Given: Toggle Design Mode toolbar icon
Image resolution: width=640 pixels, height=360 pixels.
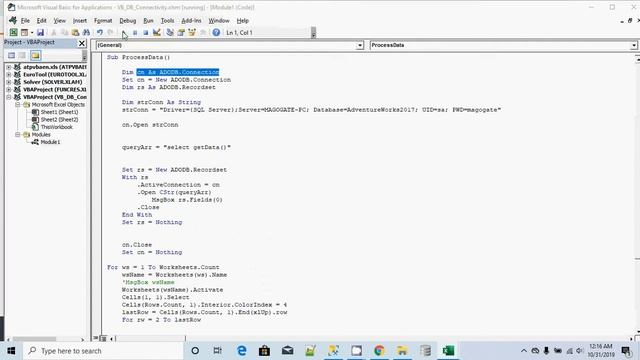Looking at the screenshot, I should pos(157,32).
